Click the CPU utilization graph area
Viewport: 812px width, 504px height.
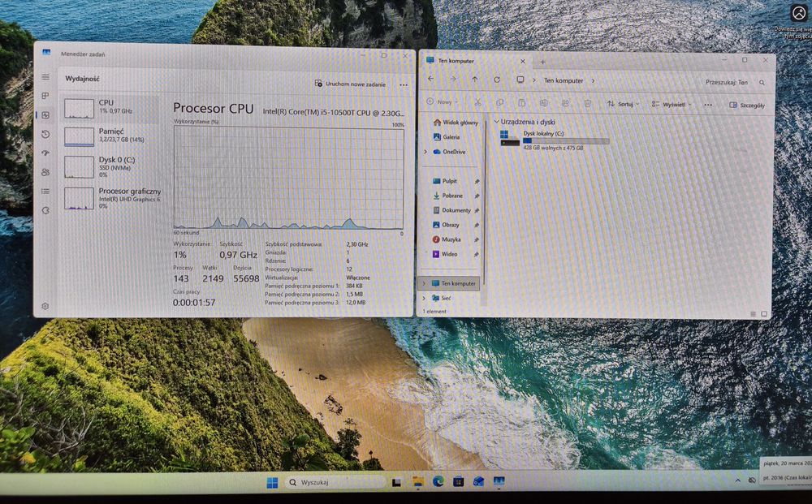[x=289, y=179]
